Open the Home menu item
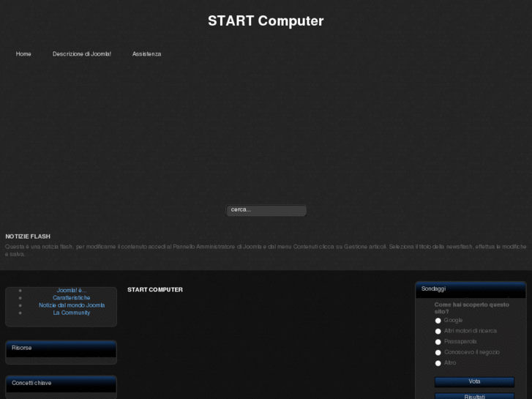Viewport: 532px width, 399px height. click(23, 54)
